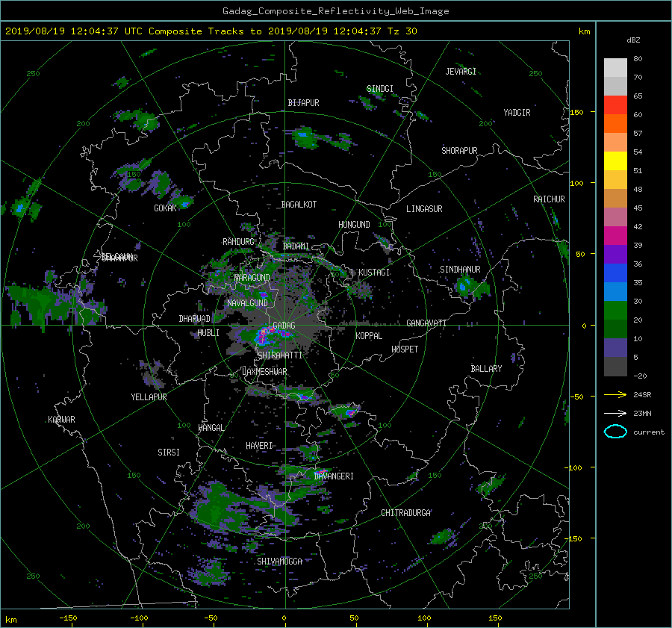Click the JEVARGI city label
Viewport: 672px width, 628px height.
[x=461, y=72]
